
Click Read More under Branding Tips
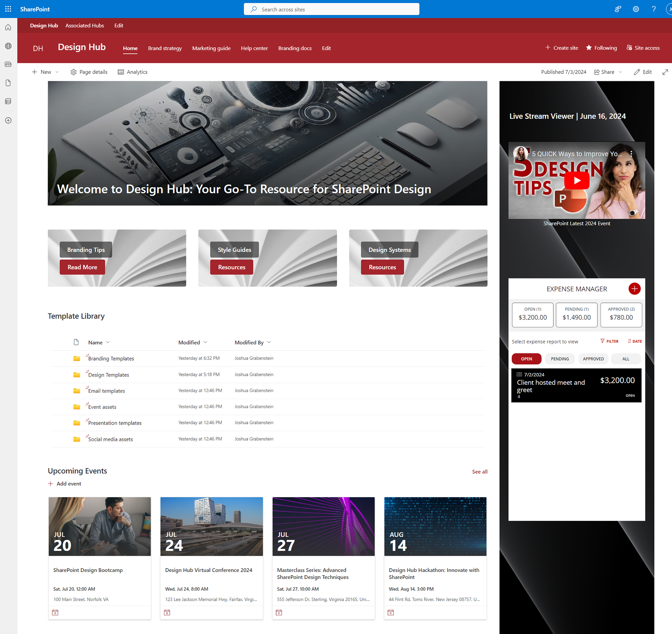(x=82, y=267)
